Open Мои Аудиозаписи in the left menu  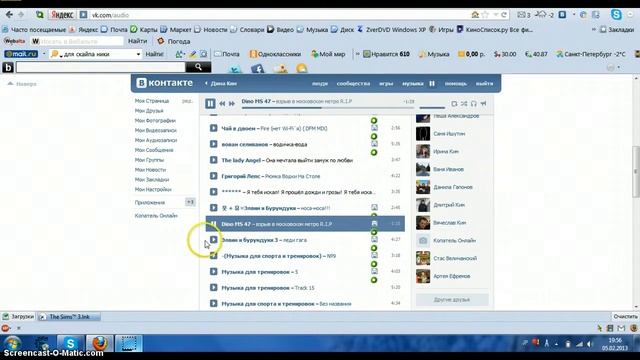point(156,140)
